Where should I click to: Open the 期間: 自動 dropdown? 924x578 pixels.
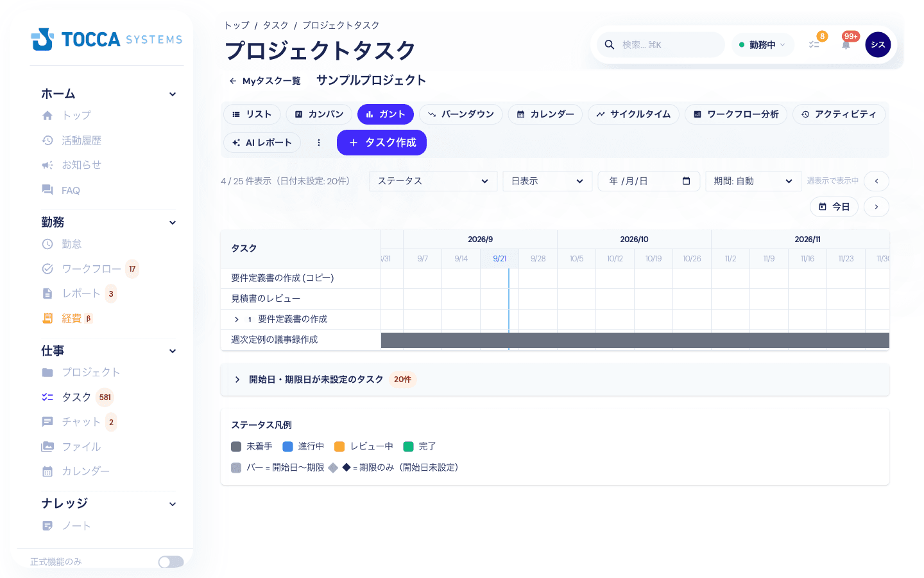point(753,181)
